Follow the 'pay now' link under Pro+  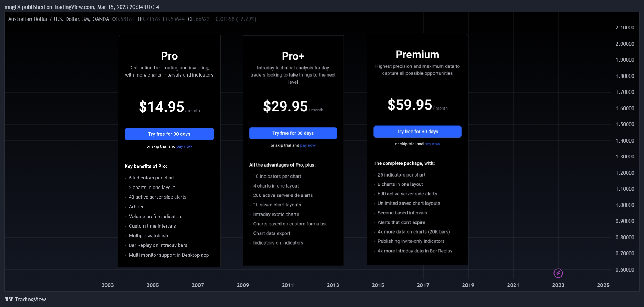308,145
